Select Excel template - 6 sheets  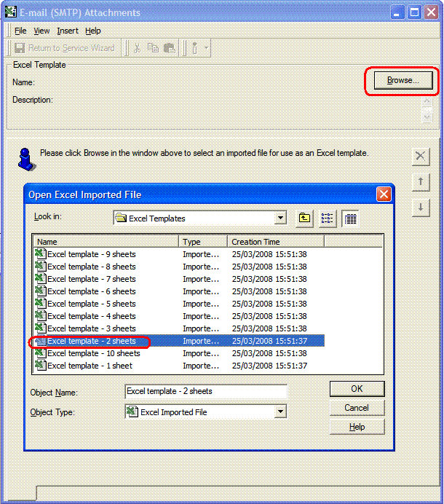pos(92,291)
